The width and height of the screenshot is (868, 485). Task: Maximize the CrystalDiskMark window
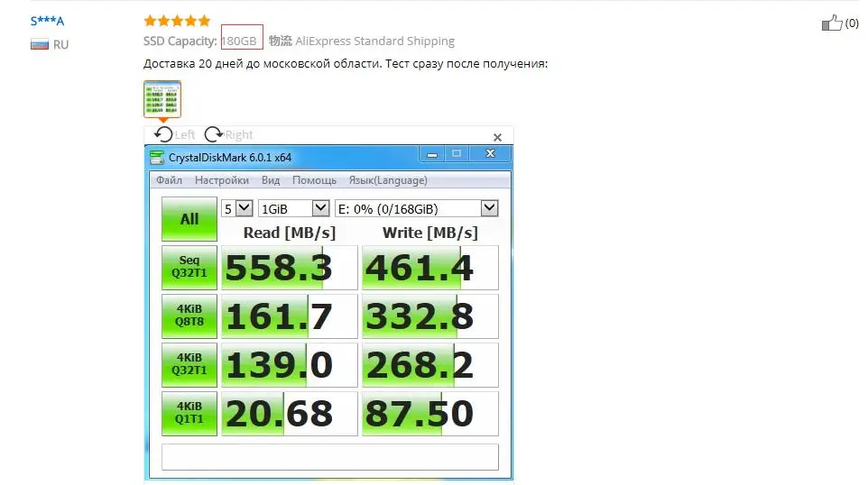tap(457, 154)
